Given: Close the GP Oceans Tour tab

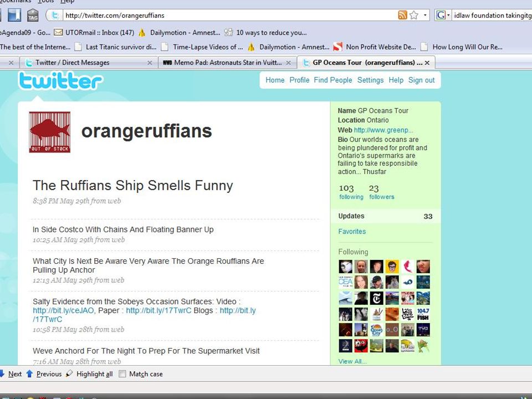Looking at the screenshot, I should click(x=427, y=63).
